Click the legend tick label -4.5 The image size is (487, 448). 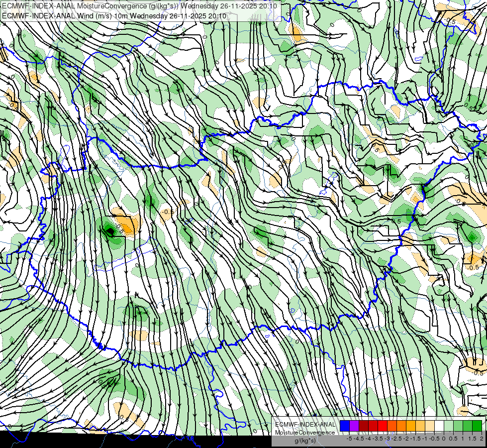click(359, 439)
